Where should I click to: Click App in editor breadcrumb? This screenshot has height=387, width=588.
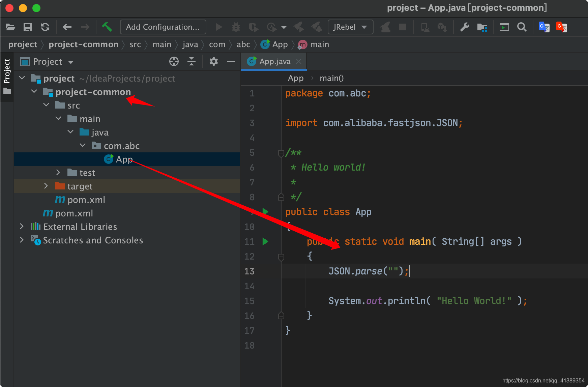(x=296, y=78)
